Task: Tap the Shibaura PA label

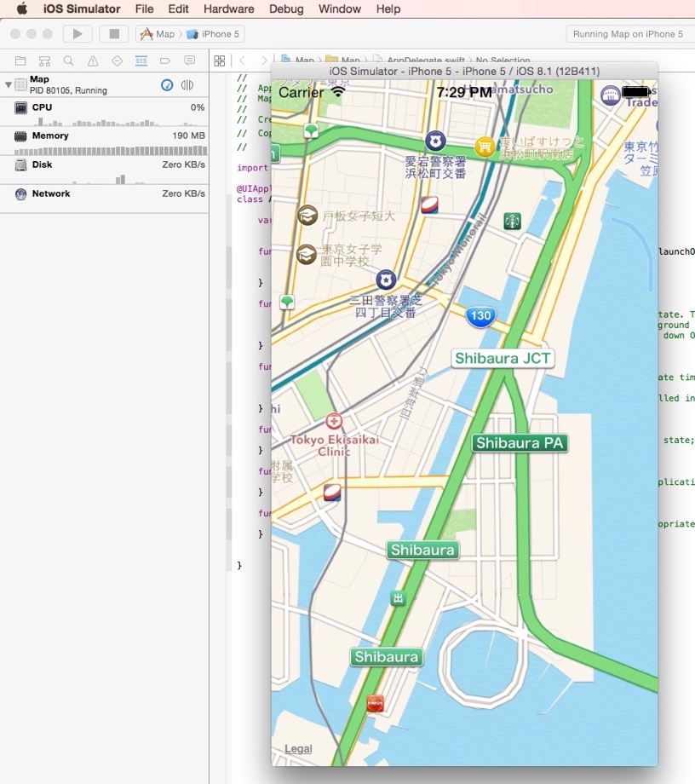Action: [520, 443]
